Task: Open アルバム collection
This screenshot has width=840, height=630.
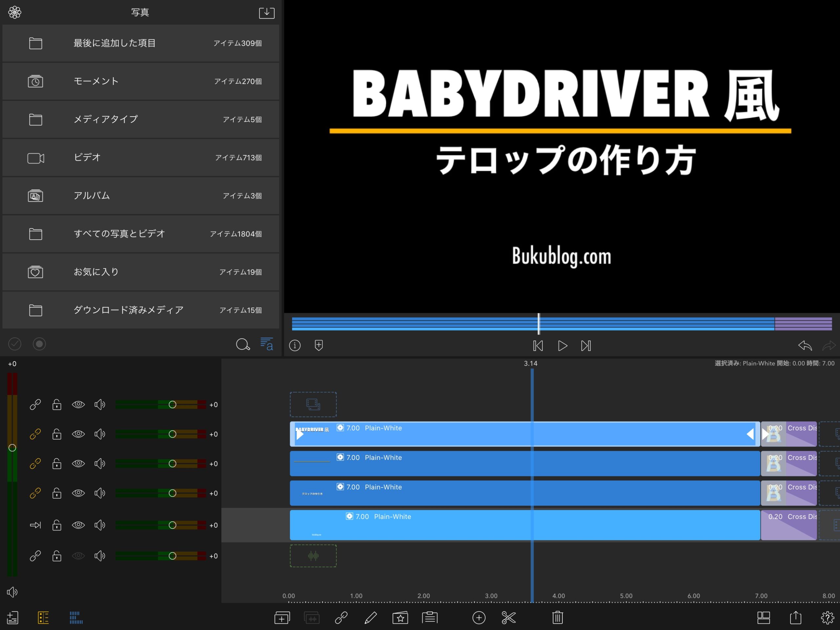Action: coord(141,196)
